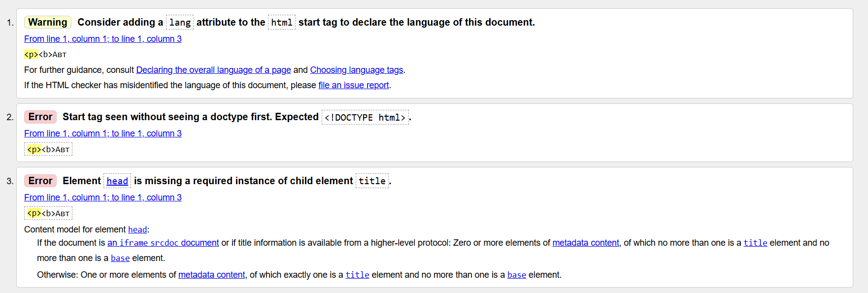Screen dimensions: 868x293
Task: Click 'title' link before 'element and no more than'
Action: coord(755,243)
